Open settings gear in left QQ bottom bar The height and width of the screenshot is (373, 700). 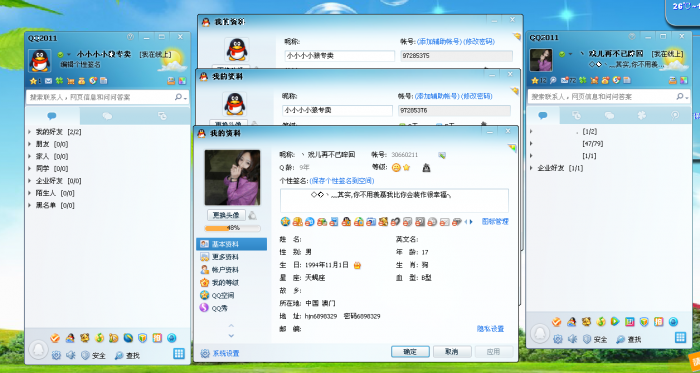pyautogui.click(x=56, y=355)
